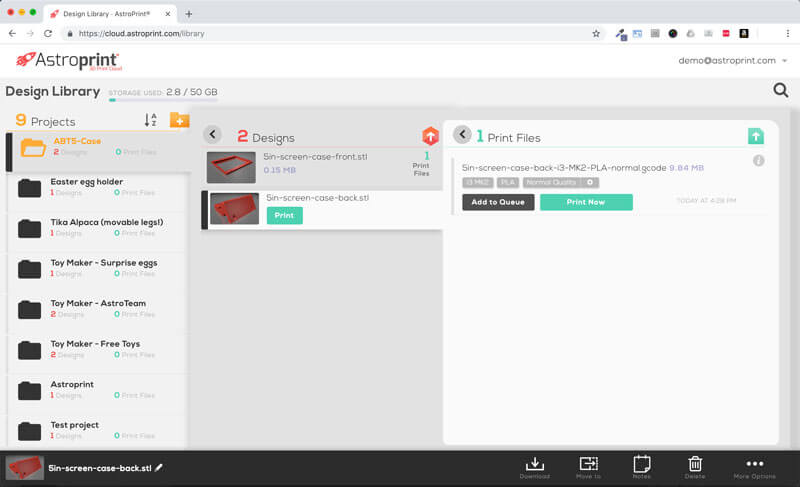
Task: Go back from the Print Files panel
Action: [x=462, y=135]
